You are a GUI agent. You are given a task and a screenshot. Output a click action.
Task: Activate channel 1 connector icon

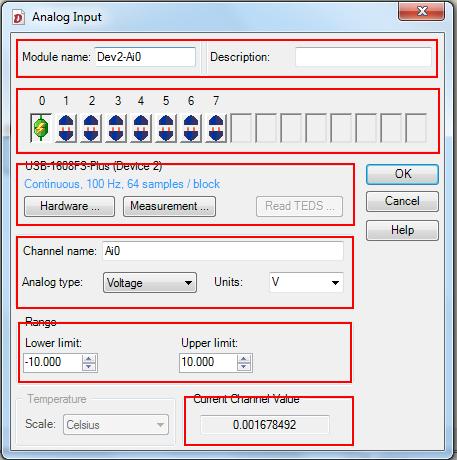(66, 128)
